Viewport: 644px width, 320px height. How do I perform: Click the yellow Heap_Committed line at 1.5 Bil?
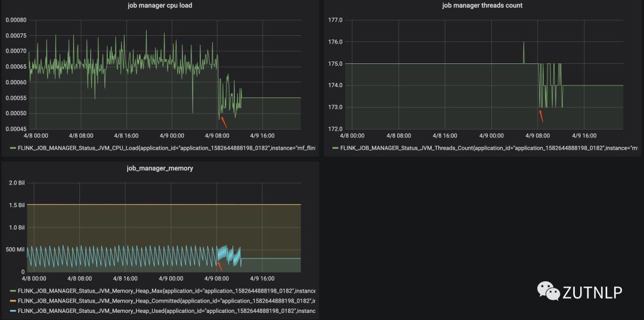point(164,204)
